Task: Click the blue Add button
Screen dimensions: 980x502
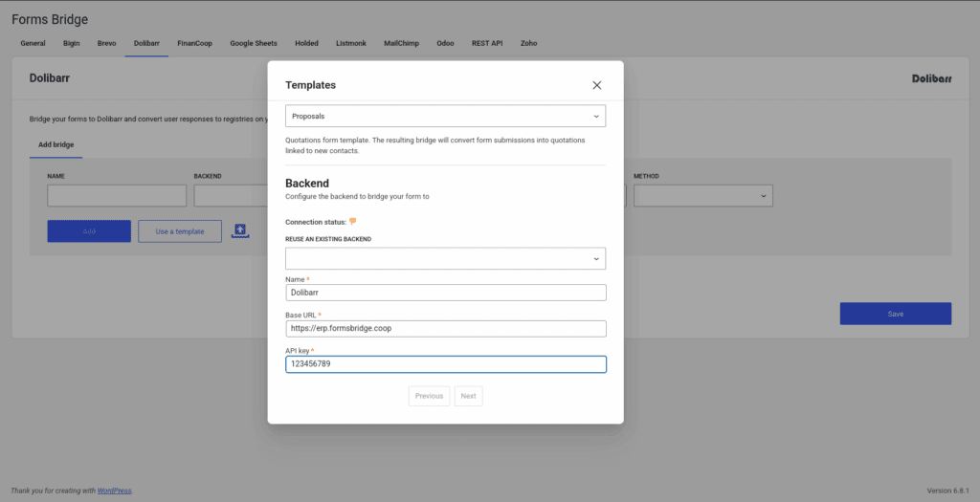Action: pyautogui.click(x=89, y=231)
